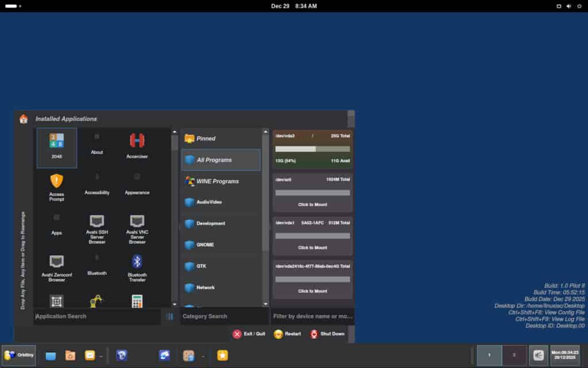Open the Accerciser application
This screenshot has height=368, width=588.
[x=137, y=143]
